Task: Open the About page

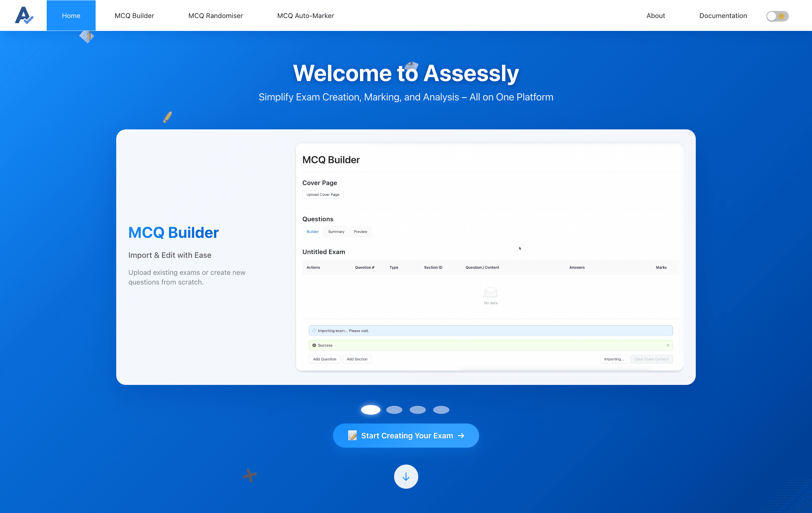Action: pyautogui.click(x=655, y=15)
